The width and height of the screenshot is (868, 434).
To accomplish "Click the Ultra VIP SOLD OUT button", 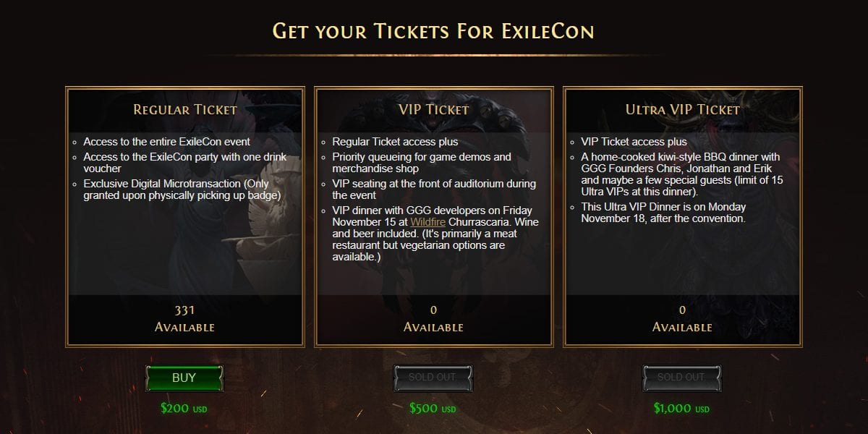I will coord(682,378).
